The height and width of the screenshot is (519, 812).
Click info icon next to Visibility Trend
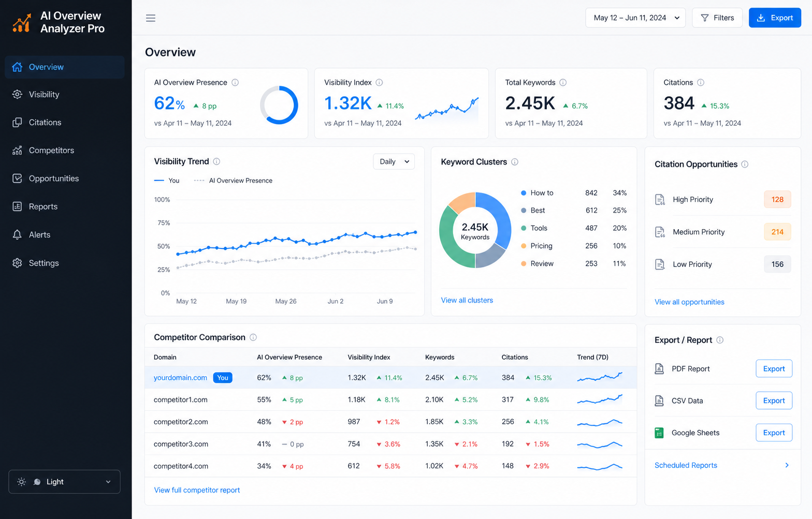click(x=216, y=161)
